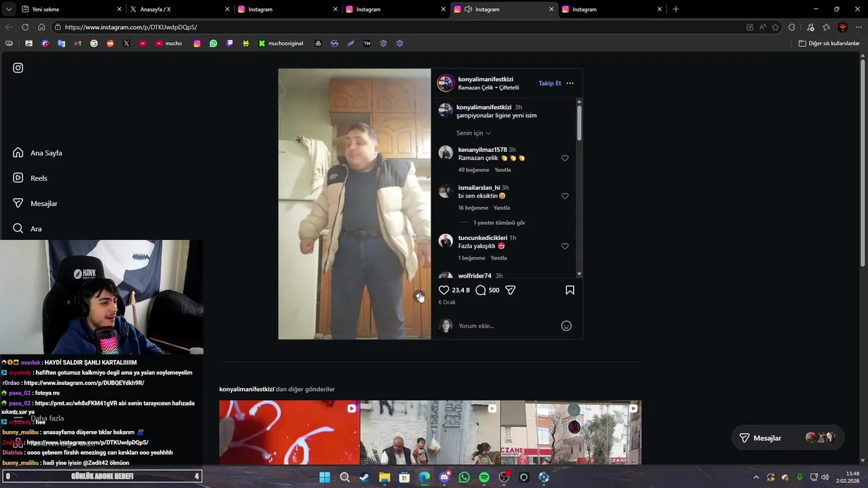Open the browser profile avatar
The width and height of the screenshot is (868, 488).
point(843,27)
